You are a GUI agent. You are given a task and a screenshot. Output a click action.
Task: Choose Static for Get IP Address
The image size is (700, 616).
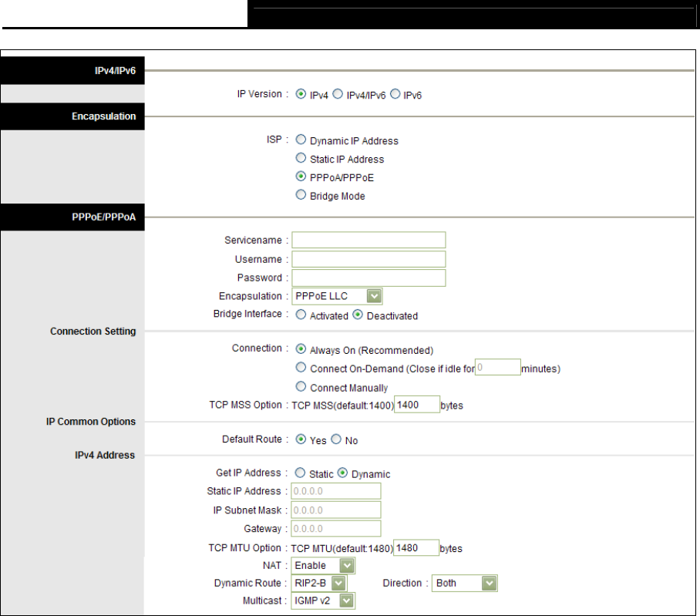click(x=300, y=473)
